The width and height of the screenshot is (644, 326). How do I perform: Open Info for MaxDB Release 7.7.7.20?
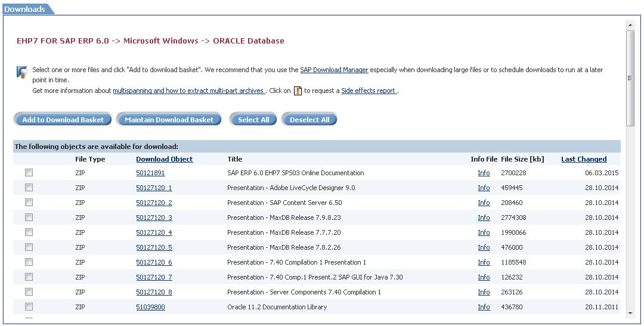(x=484, y=232)
